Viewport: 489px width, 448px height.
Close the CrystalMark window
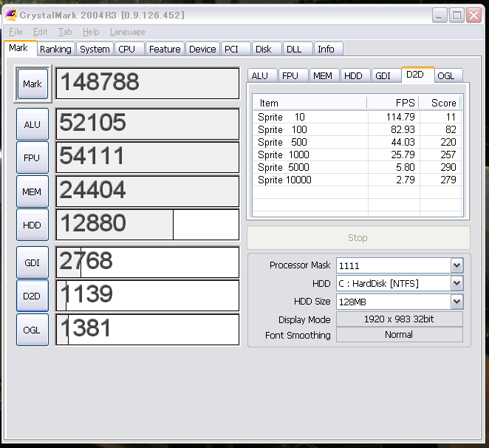tap(474, 15)
